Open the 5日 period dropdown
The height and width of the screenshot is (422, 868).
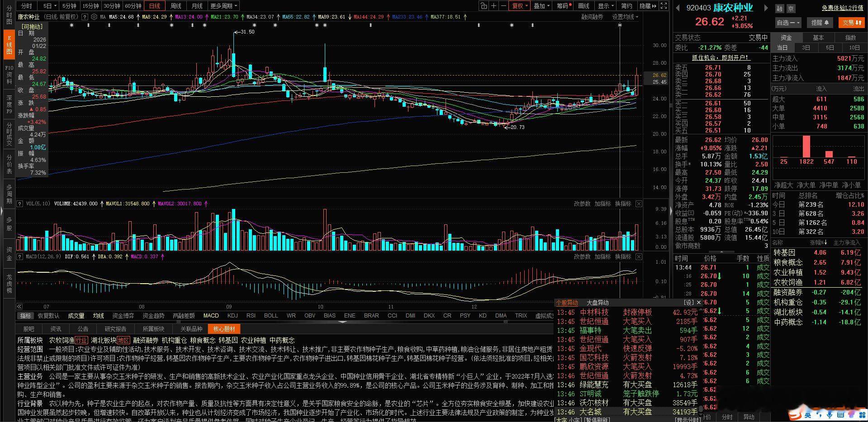click(50, 6)
